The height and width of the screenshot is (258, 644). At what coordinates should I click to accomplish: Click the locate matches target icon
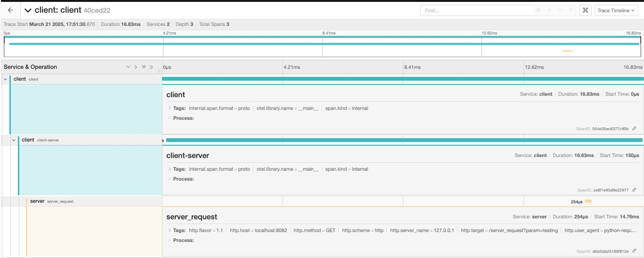point(539,10)
